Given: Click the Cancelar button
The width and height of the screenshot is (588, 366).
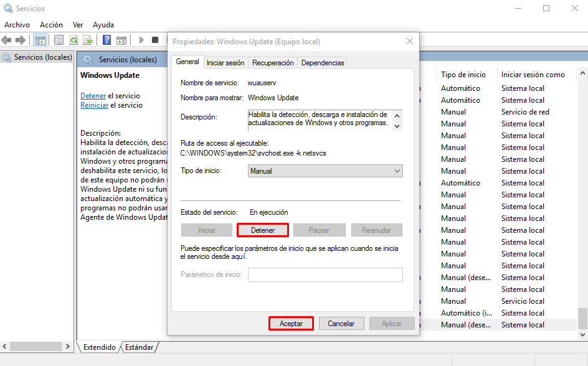Looking at the screenshot, I should click(x=341, y=323).
